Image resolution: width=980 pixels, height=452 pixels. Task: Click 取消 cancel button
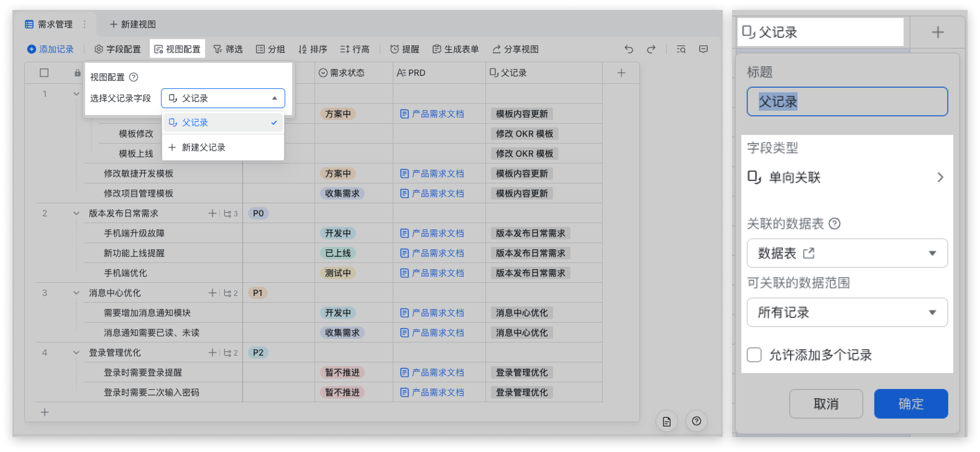tap(826, 404)
